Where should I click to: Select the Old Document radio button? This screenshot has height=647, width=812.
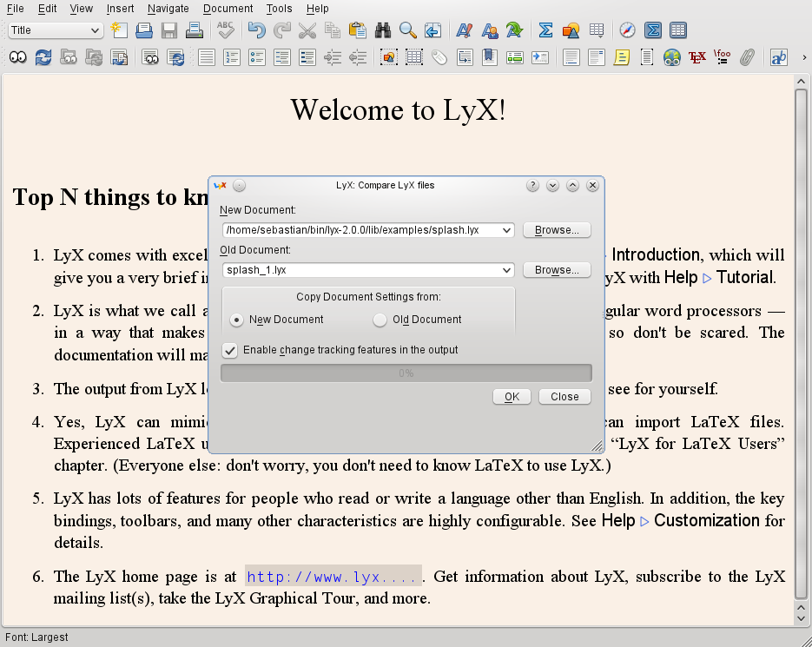tap(380, 320)
